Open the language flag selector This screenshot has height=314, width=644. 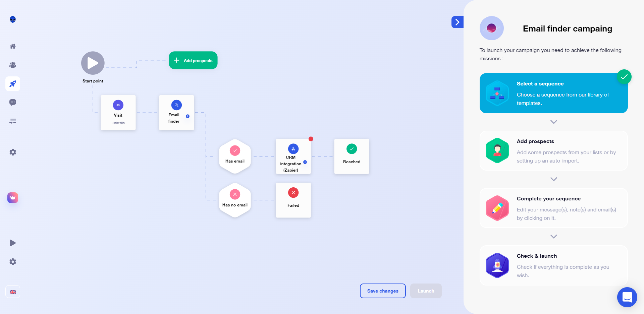(x=13, y=292)
